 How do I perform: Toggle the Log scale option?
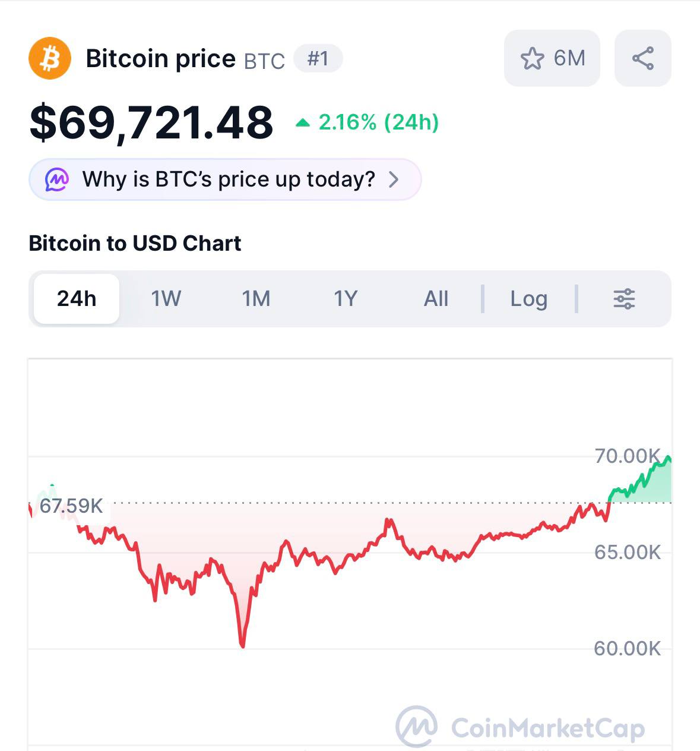(528, 299)
